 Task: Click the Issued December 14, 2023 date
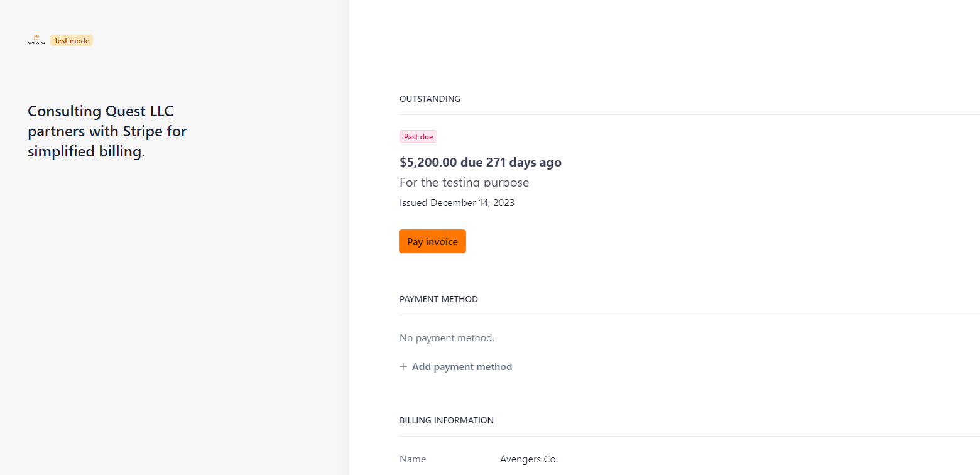(457, 203)
